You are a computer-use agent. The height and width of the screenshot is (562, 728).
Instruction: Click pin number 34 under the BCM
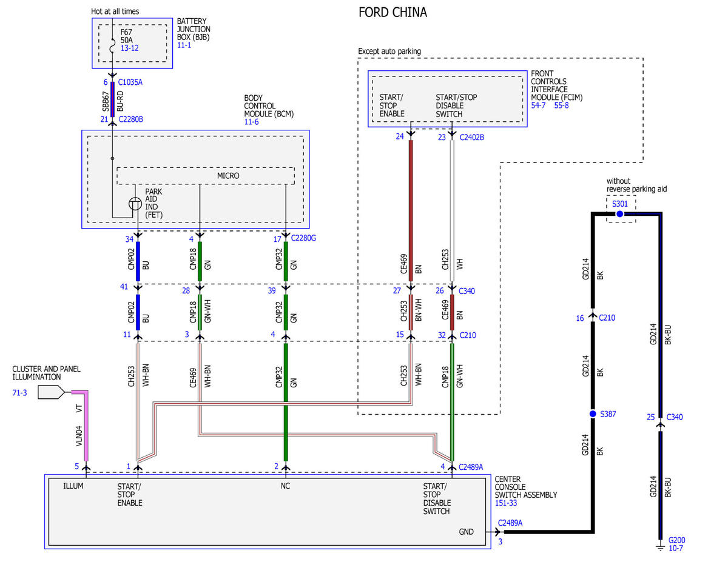130,238
